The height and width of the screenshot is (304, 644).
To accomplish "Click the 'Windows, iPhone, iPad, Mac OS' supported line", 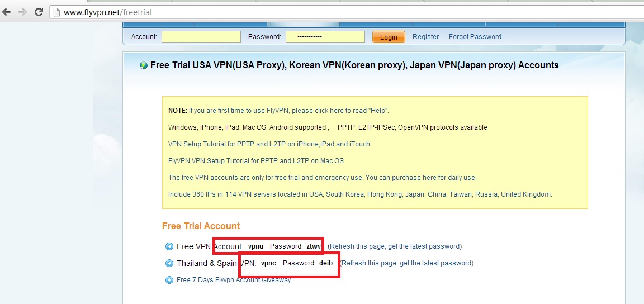I will [328, 127].
